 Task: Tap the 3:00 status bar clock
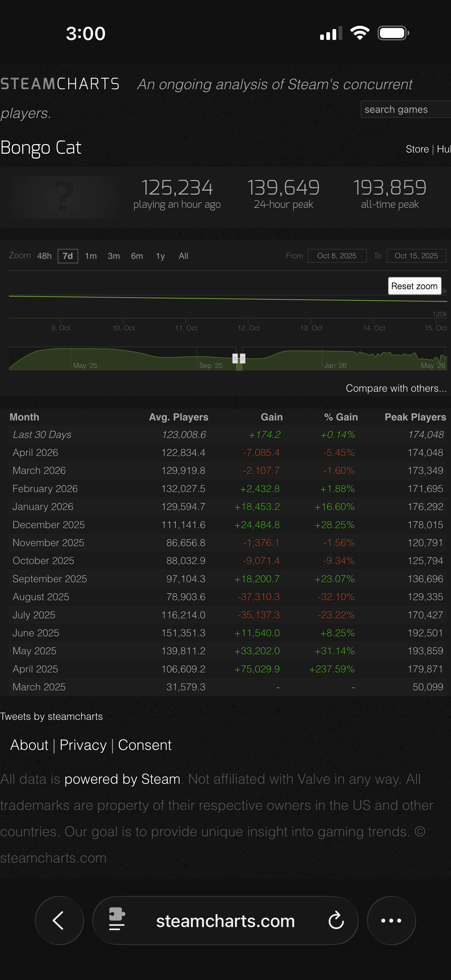(x=85, y=33)
